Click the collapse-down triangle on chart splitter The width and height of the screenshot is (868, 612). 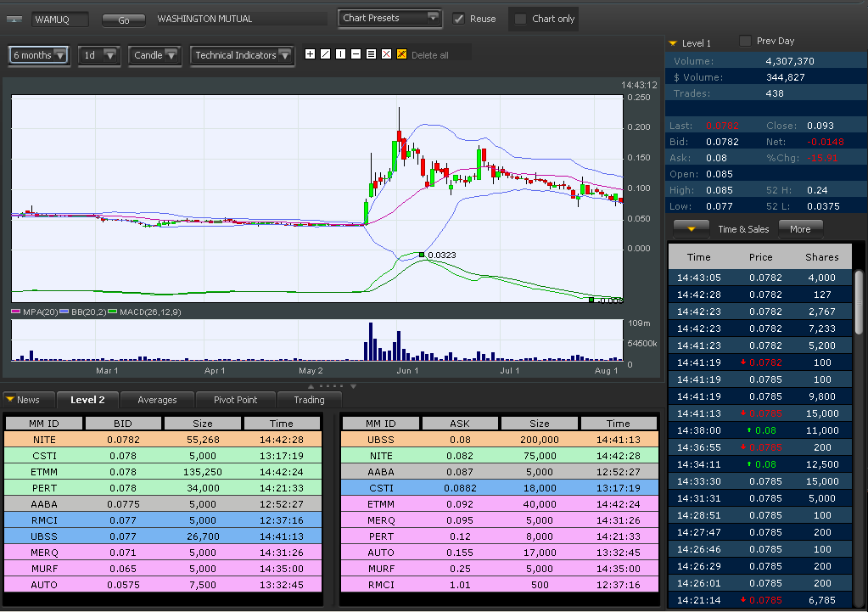353,386
